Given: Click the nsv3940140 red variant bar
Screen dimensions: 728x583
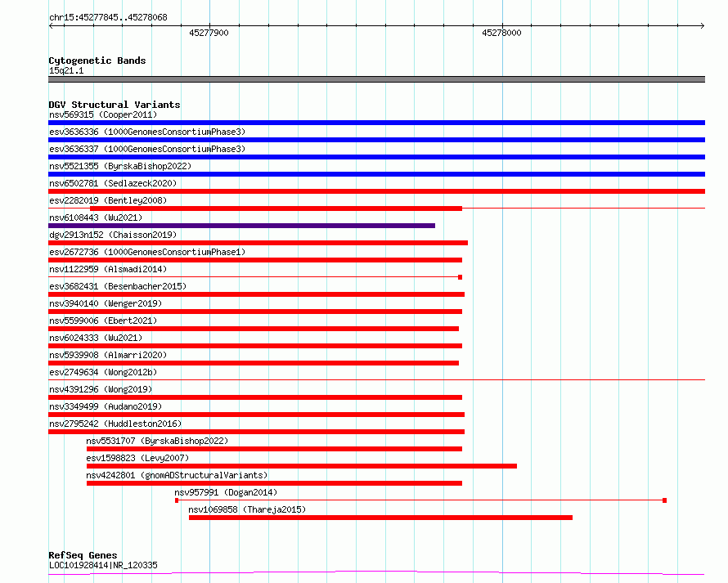Looking at the screenshot, I should point(255,312).
